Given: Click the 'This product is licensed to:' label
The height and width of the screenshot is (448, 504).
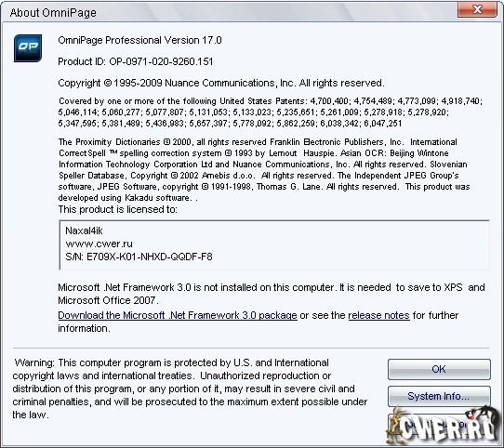Looking at the screenshot, I should point(118,209).
